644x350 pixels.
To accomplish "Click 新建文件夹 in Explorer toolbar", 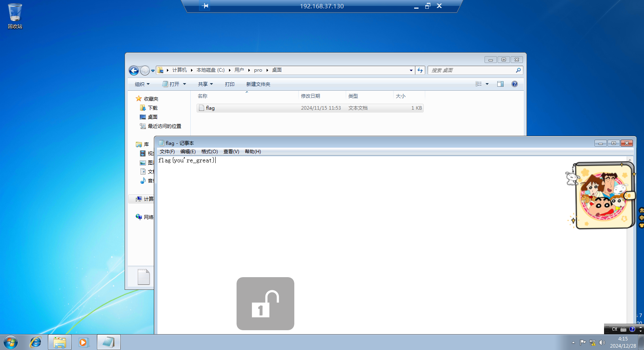I will (258, 84).
